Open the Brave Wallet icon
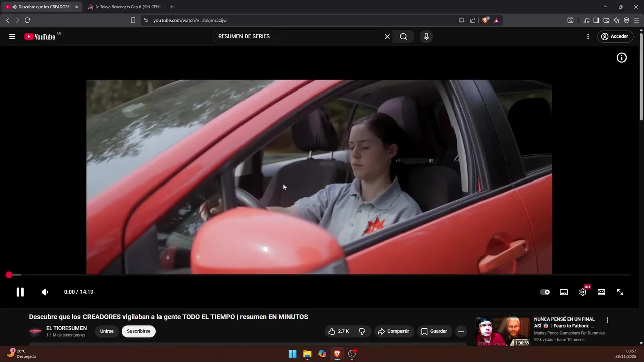The image size is (644, 362). [x=606, y=20]
